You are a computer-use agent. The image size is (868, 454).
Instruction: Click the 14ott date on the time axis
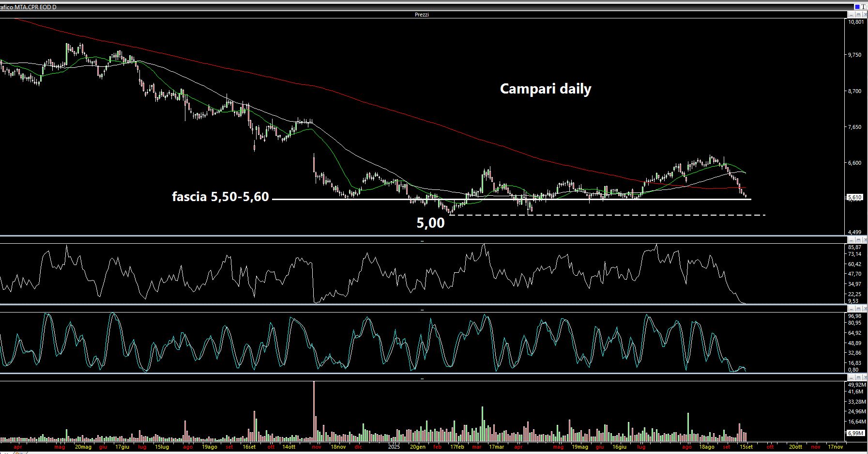(289, 447)
